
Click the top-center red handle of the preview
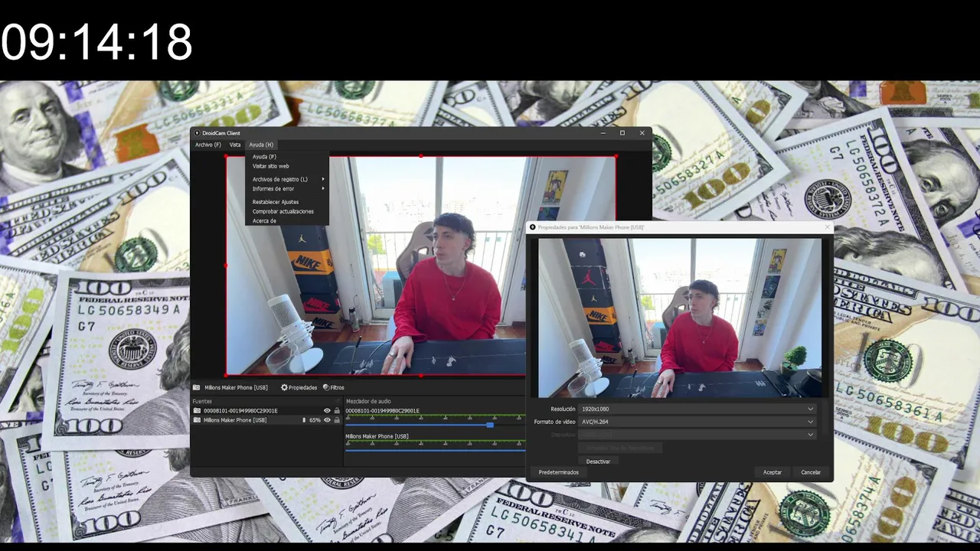420,157
